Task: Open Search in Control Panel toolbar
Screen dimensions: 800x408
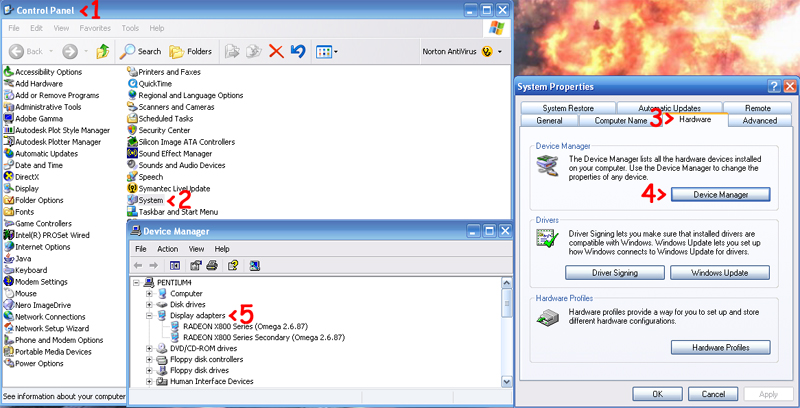Action: 141,51
